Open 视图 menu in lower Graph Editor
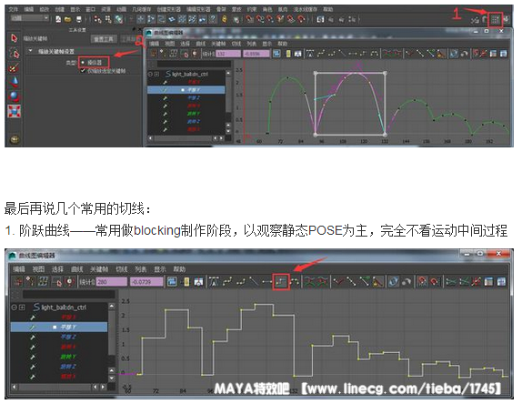The height and width of the screenshot is (404, 532). click(38, 269)
